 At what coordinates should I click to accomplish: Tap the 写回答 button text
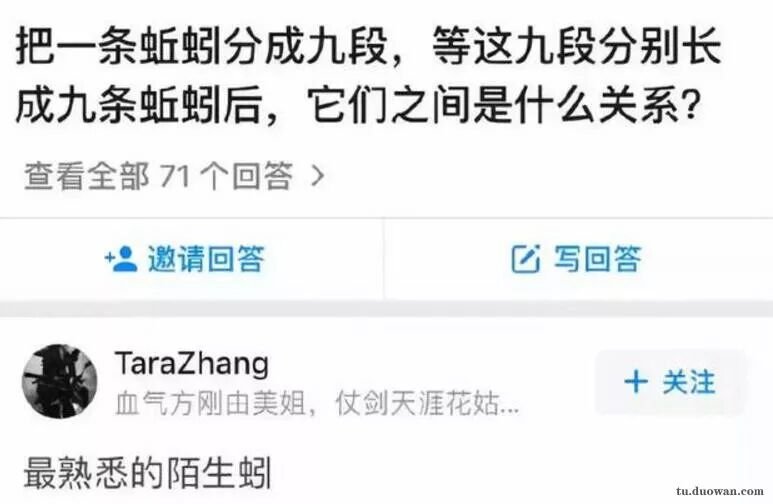point(597,258)
